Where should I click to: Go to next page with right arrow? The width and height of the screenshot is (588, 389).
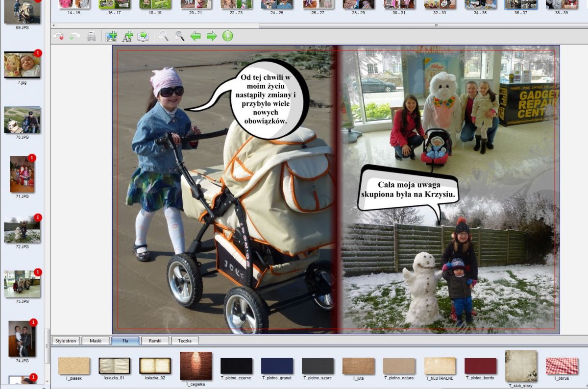pyautogui.click(x=212, y=36)
